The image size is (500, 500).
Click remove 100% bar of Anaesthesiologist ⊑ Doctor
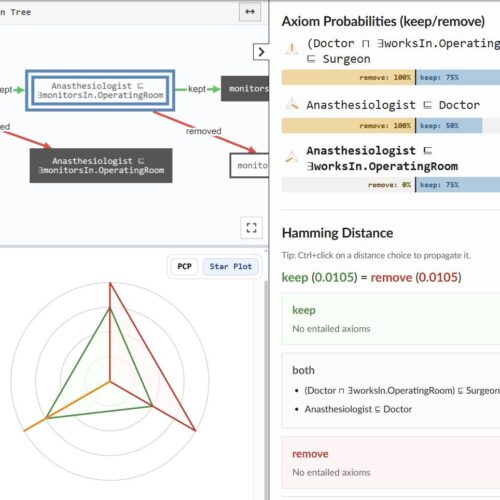point(348,126)
